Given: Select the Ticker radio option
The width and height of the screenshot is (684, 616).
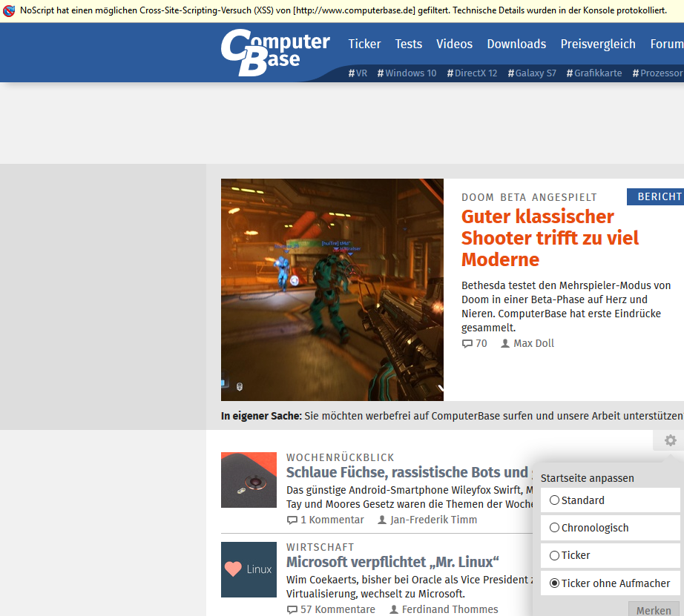Looking at the screenshot, I should click(554, 555).
